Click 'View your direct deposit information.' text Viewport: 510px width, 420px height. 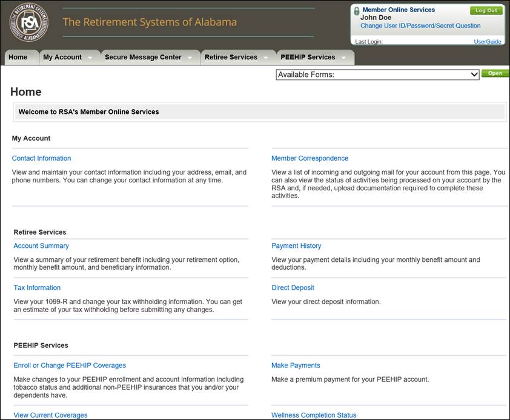click(326, 302)
